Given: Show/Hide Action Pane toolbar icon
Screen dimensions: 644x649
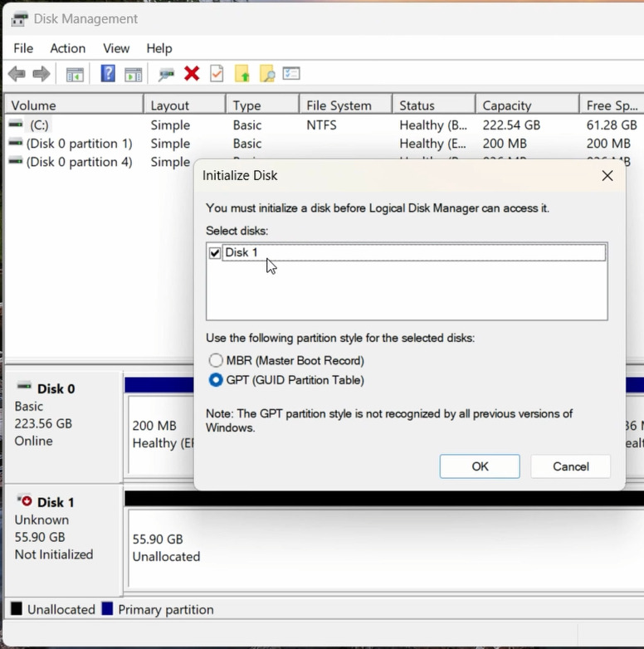Looking at the screenshot, I should point(134,75).
